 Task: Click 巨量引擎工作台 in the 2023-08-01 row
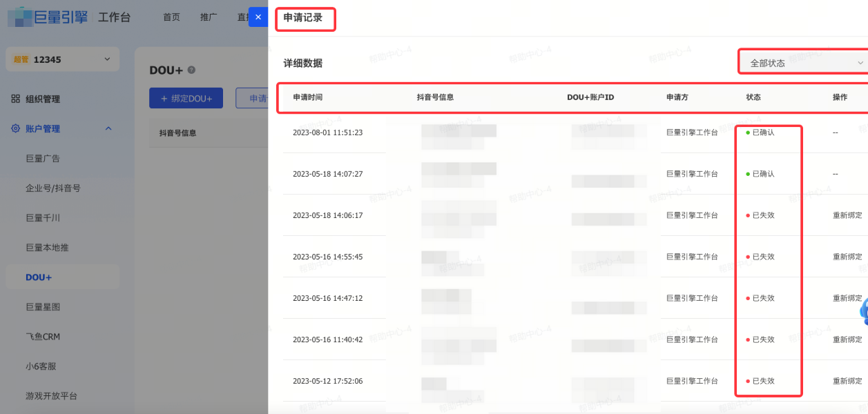coord(692,132)
